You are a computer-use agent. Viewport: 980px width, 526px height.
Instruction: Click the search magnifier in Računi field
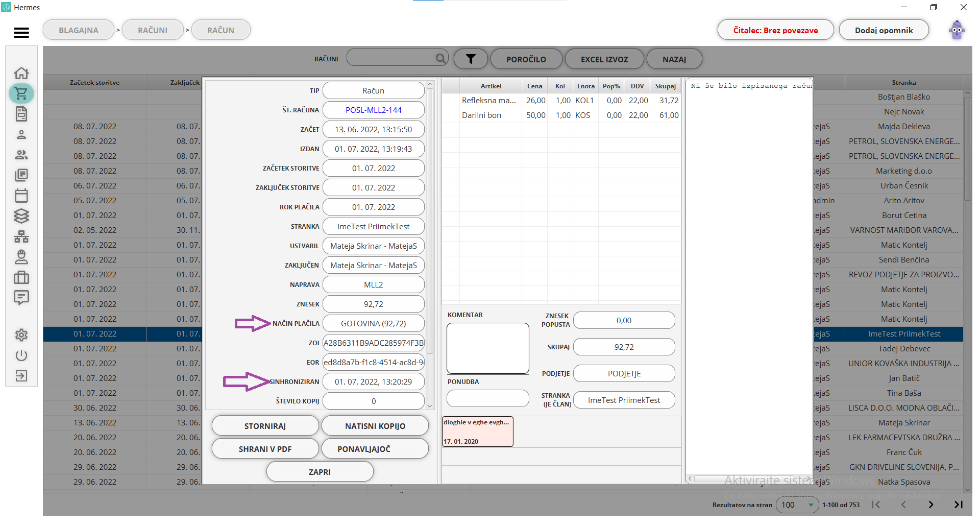(440, 58)
